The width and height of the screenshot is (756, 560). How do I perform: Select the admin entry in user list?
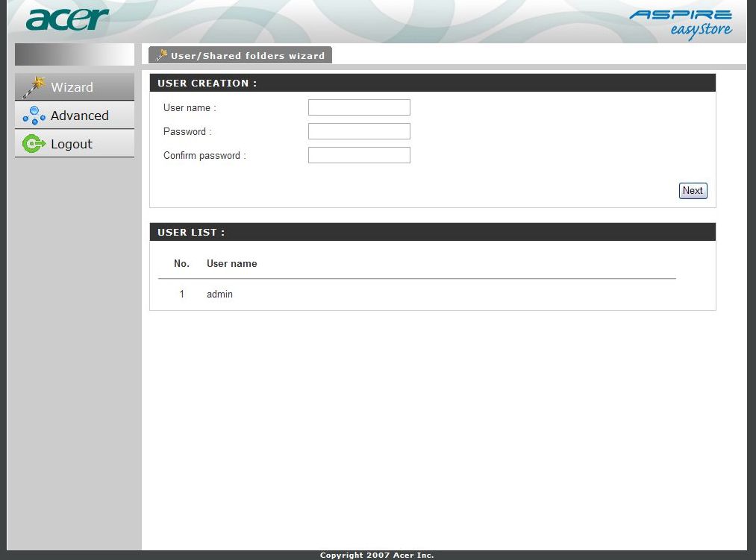(219, 295)
